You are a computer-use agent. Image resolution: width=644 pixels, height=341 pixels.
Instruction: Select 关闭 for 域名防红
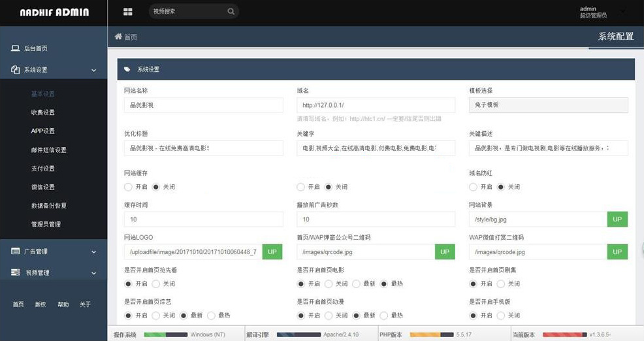(501, 187)
